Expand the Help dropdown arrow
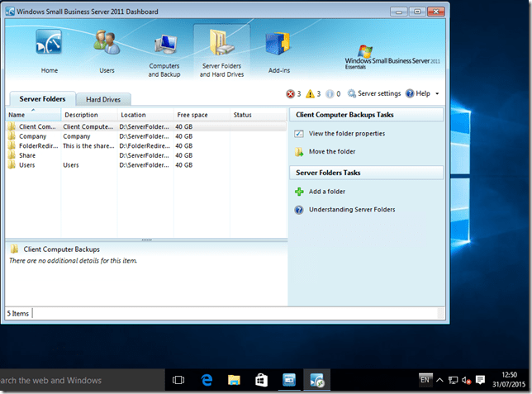The width and height of the screenshot is (532, 394). [x=437, y=94]
